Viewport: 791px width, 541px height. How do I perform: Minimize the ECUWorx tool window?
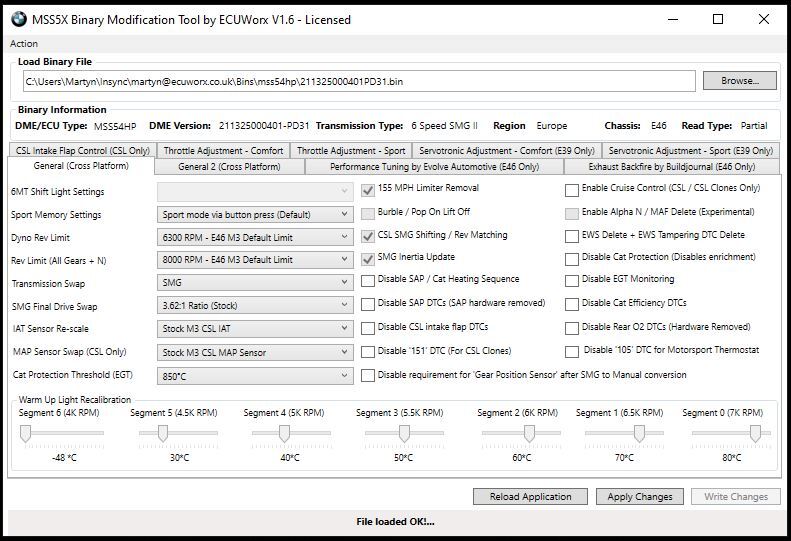(671, 19)
